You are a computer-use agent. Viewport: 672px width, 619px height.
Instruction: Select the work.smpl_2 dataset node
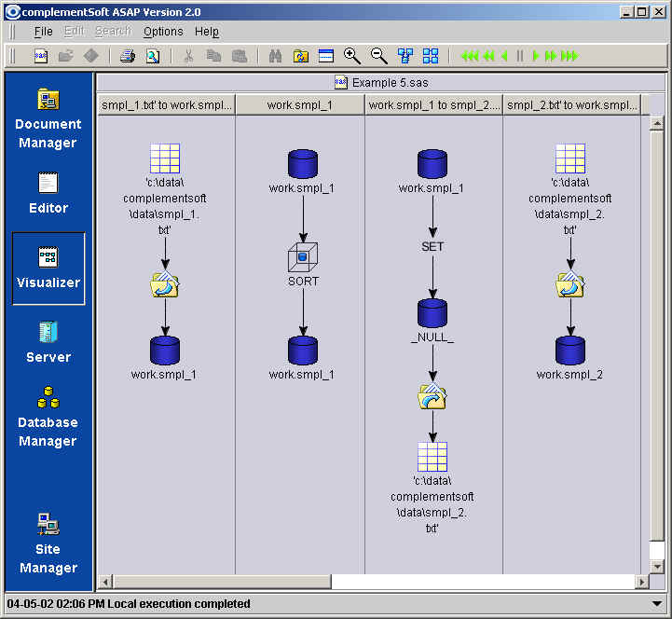tap(570, 351)
